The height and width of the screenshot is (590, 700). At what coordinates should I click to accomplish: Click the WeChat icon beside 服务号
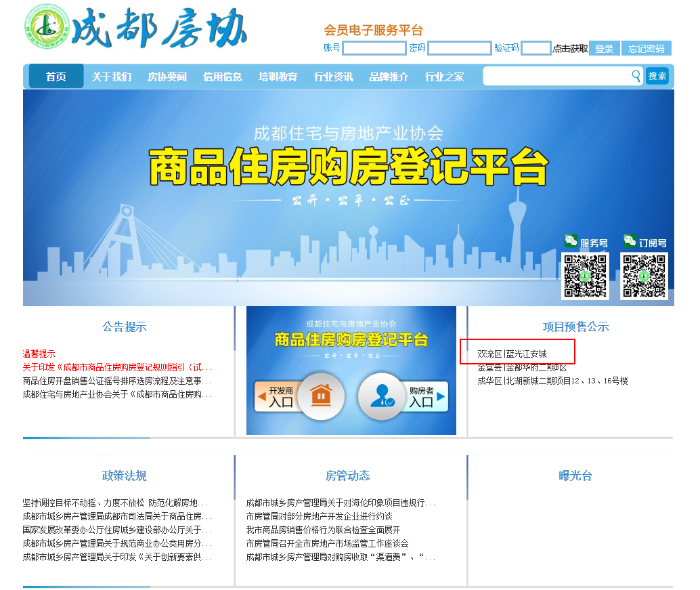click(571, 240)
